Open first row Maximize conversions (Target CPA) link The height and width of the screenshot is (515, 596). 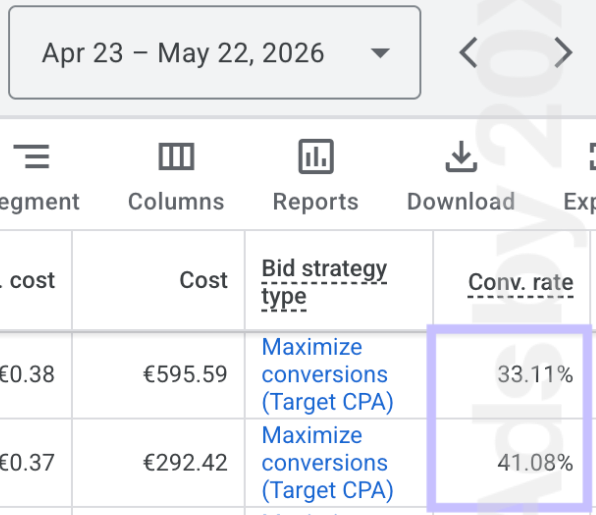tap(327, 374)
